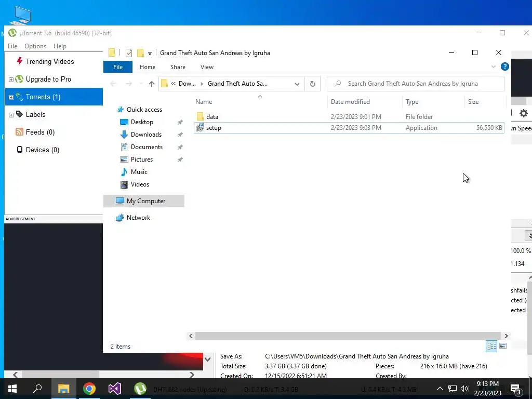Expand the Labels tree node
Screen dimensions: 532x399
tap(11, 115)
